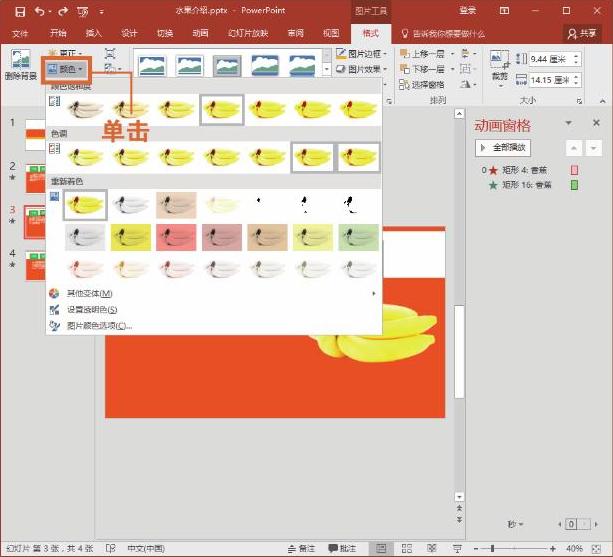
Task: Move animation down with the down arrow
Action: [x=594, y=149]
